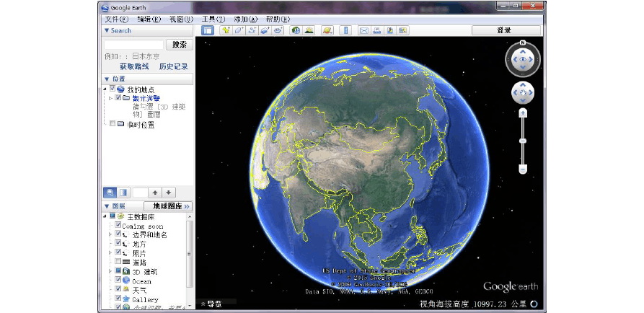Open the 编辑(E) menu
644x313 pixels.
click(x=149, y=19)
